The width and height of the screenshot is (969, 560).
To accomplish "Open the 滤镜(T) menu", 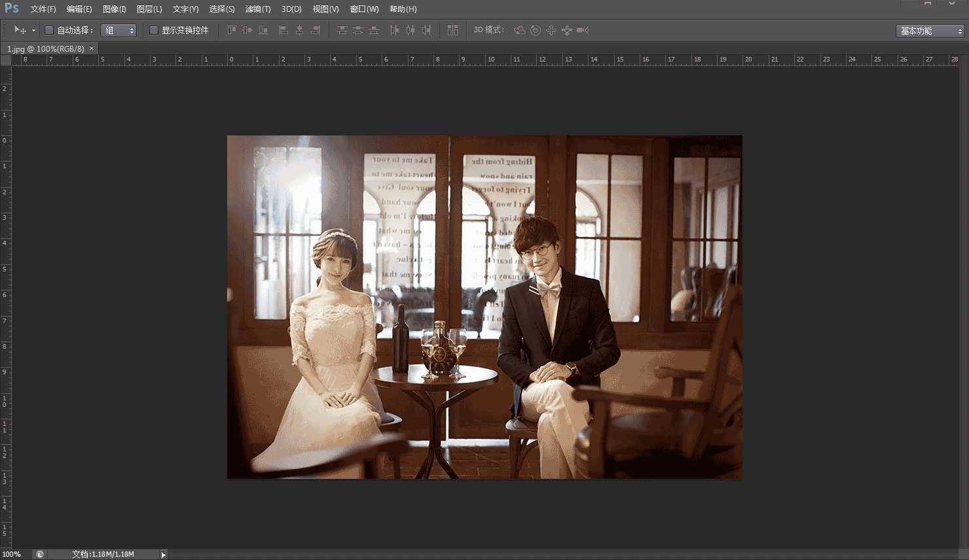I will (x=258, y=9).
